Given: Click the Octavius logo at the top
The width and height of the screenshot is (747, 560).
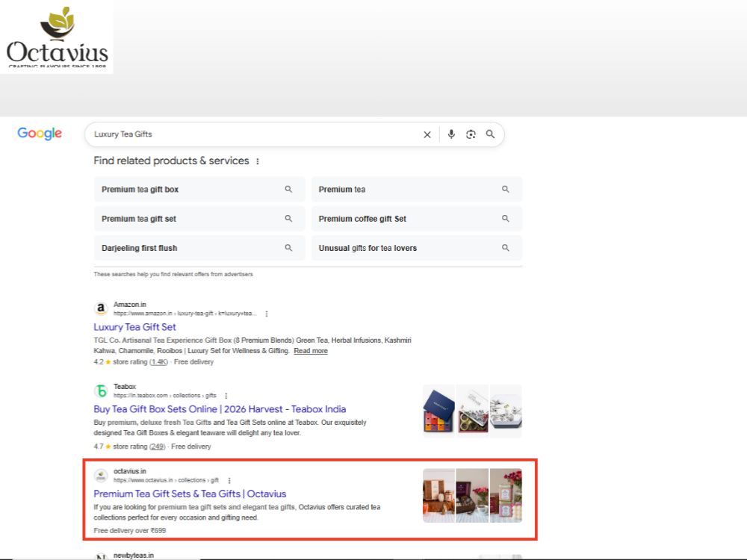Looking at the screenshot, I should coord(57,37).
